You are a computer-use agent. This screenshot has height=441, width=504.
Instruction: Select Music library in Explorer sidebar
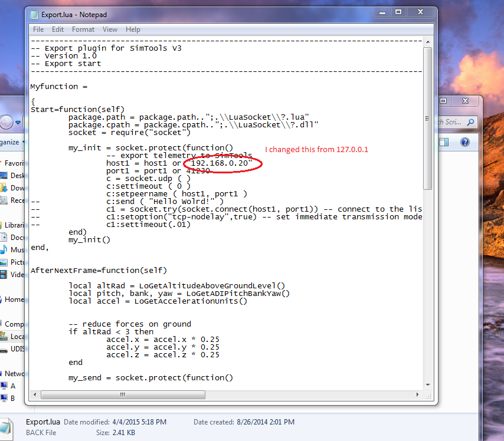tap(13, 250)
